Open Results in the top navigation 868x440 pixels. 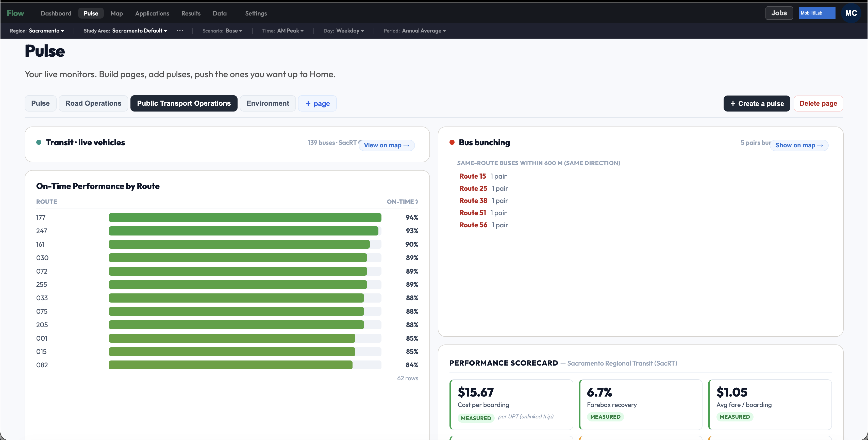(x=191, y=13)
